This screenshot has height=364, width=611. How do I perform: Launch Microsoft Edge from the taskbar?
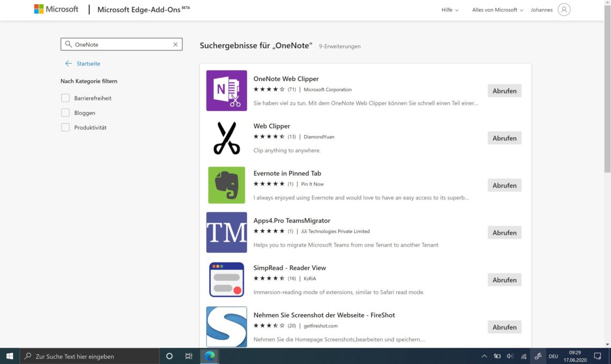(209, 356)
